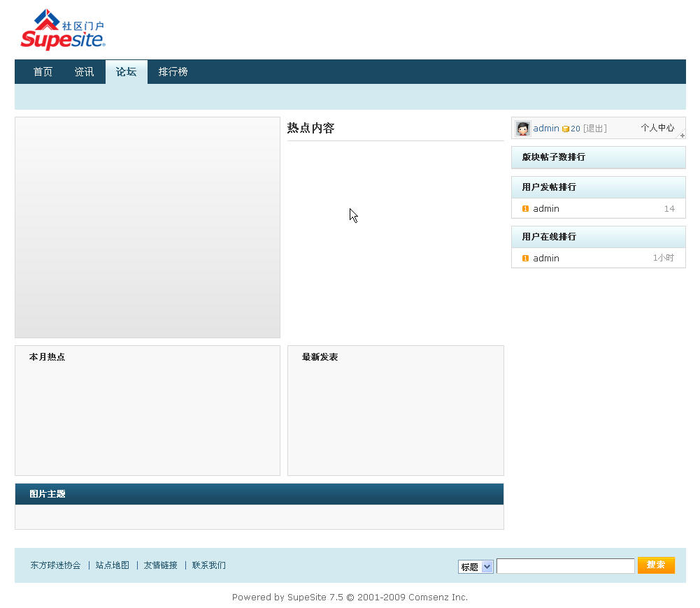Click the 图片主题 section header
700x608 pixels.
259,494
